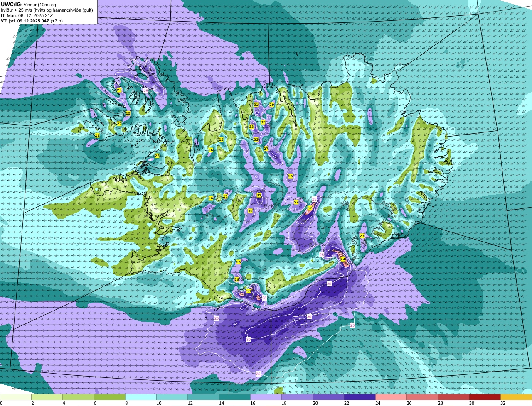Click the 14–16 m/s dark teal legend swatch
The image size is (532, 406).
click(235, 397)
